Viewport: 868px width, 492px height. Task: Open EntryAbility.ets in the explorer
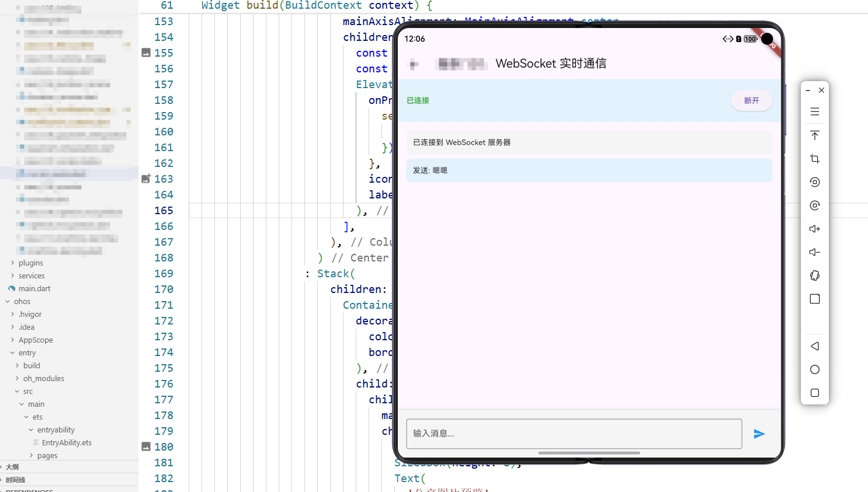(x=67, y=442)
